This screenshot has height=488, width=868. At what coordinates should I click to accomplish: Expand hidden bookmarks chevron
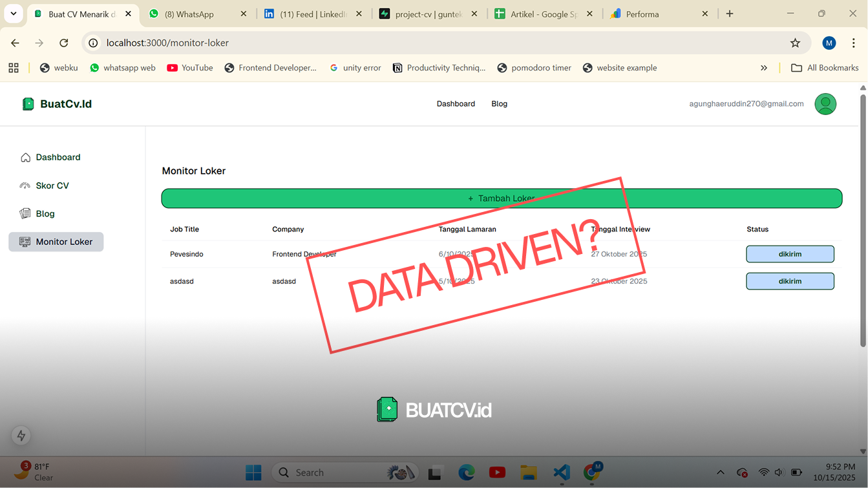pos(764,68)
